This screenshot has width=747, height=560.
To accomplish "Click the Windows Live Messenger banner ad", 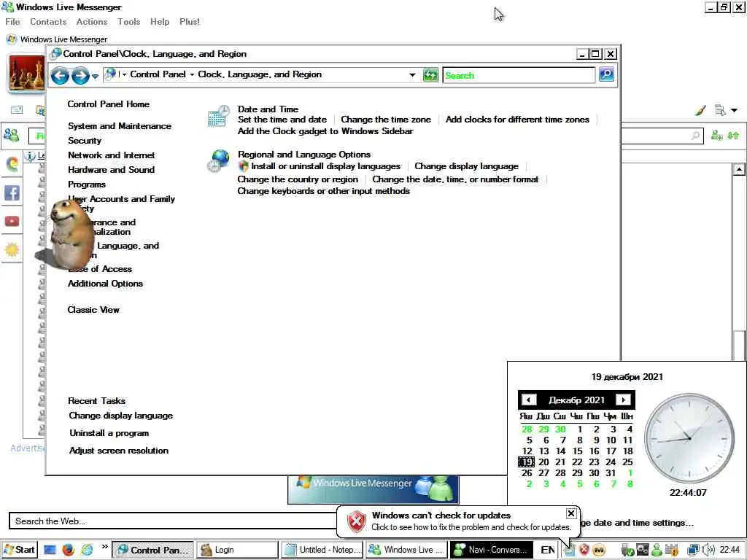I will point(373,489).
